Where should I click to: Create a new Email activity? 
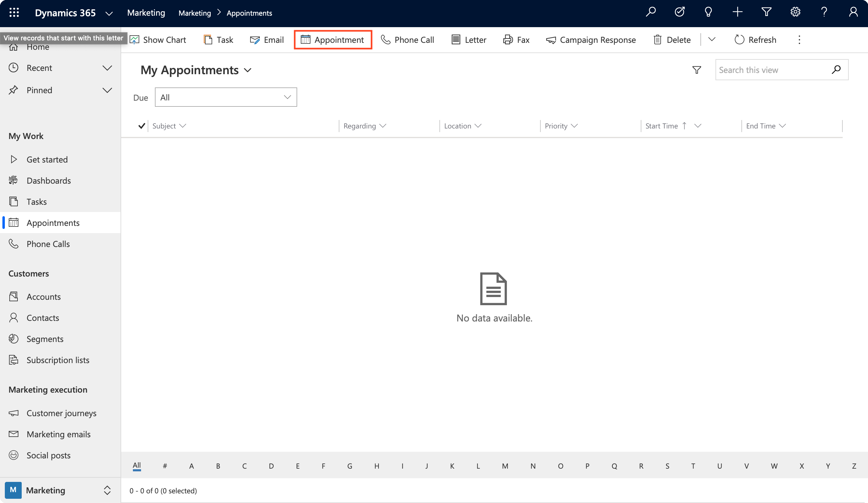[267, 40]
